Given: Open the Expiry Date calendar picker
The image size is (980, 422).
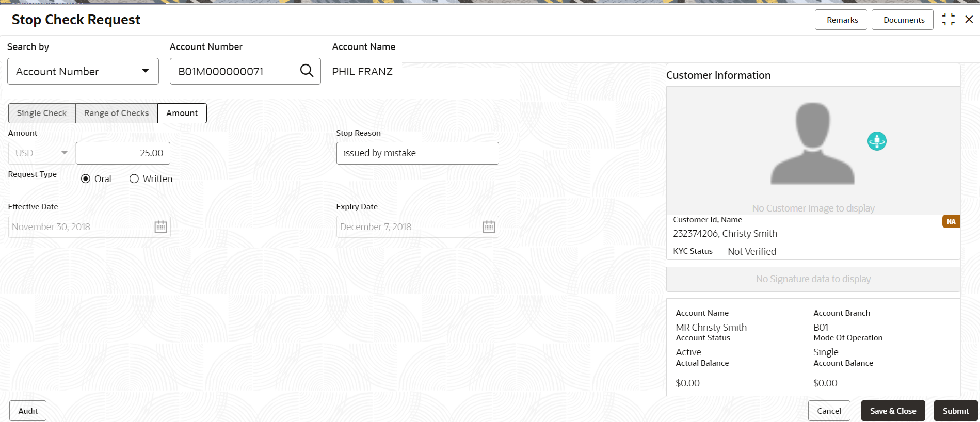Looking at the screenshot, I should [489, 226].
